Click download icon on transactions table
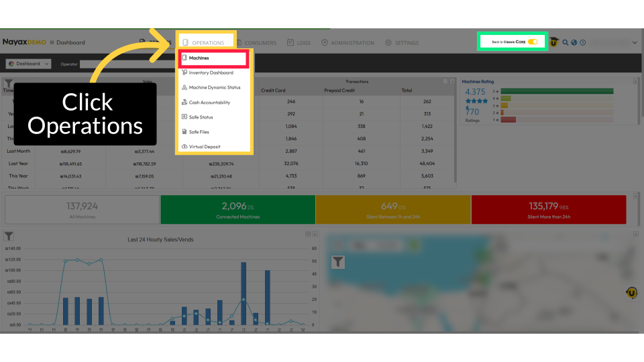 pyautogui.click(x=452, y=82)
